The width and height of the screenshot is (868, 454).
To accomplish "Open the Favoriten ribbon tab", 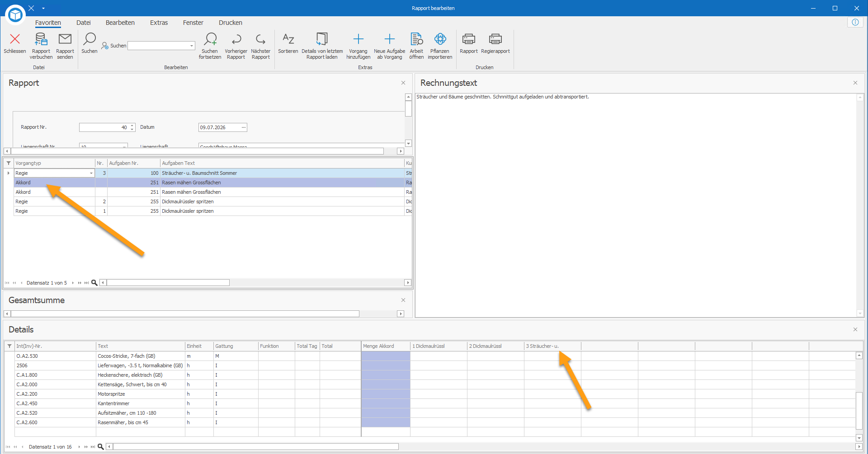I will pos(48,23).
